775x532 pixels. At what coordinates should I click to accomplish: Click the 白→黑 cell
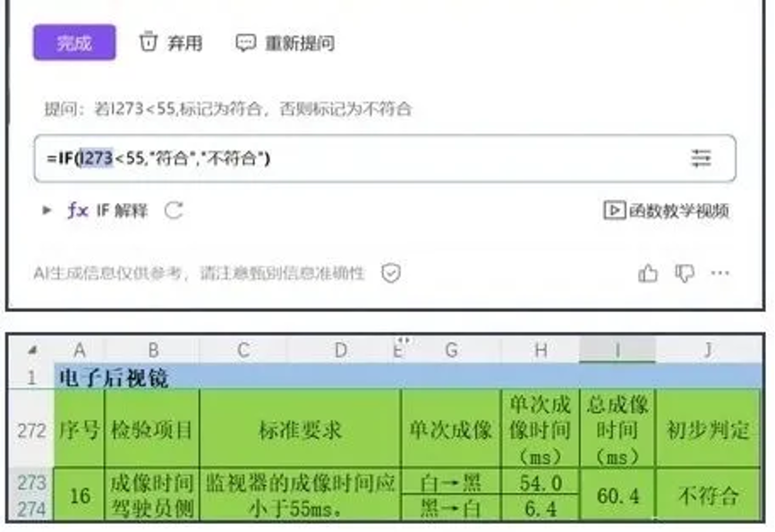pyautogui.click(x=451, y=482)
